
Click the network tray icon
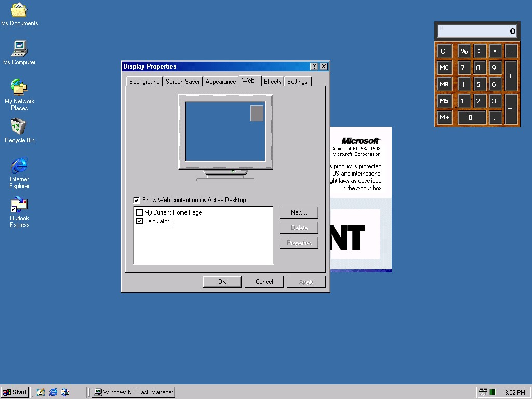point(483,392)
